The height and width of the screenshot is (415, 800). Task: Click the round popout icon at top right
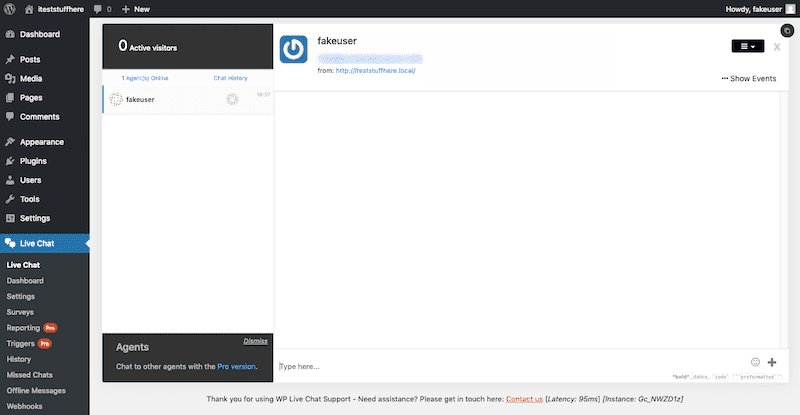point(787,31)
